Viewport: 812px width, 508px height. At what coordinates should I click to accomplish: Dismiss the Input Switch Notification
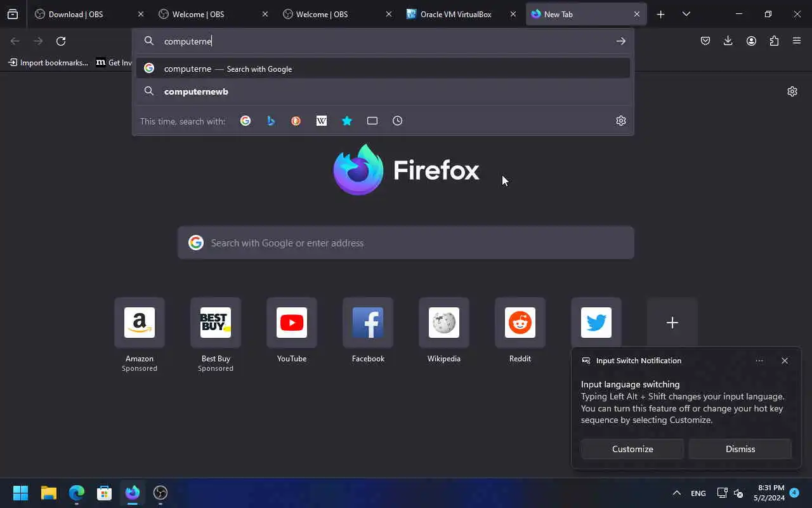coord(740,449)
